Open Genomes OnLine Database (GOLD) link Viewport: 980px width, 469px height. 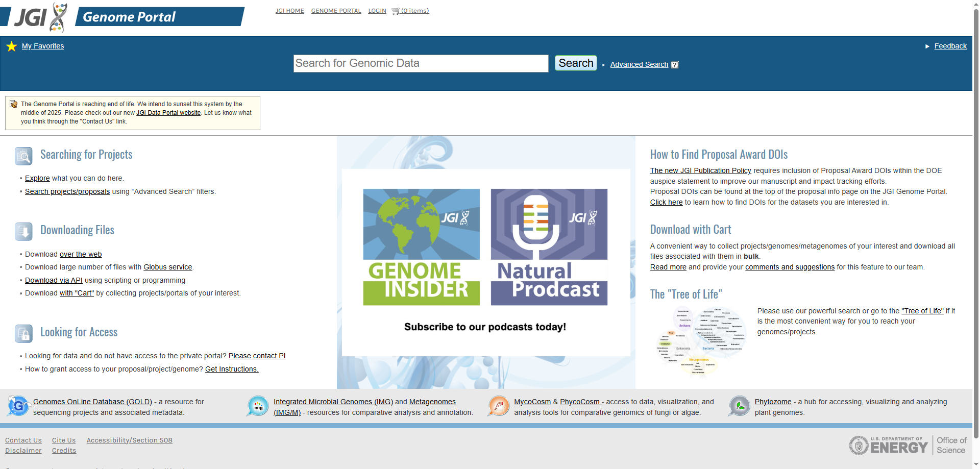pos(92,402)
